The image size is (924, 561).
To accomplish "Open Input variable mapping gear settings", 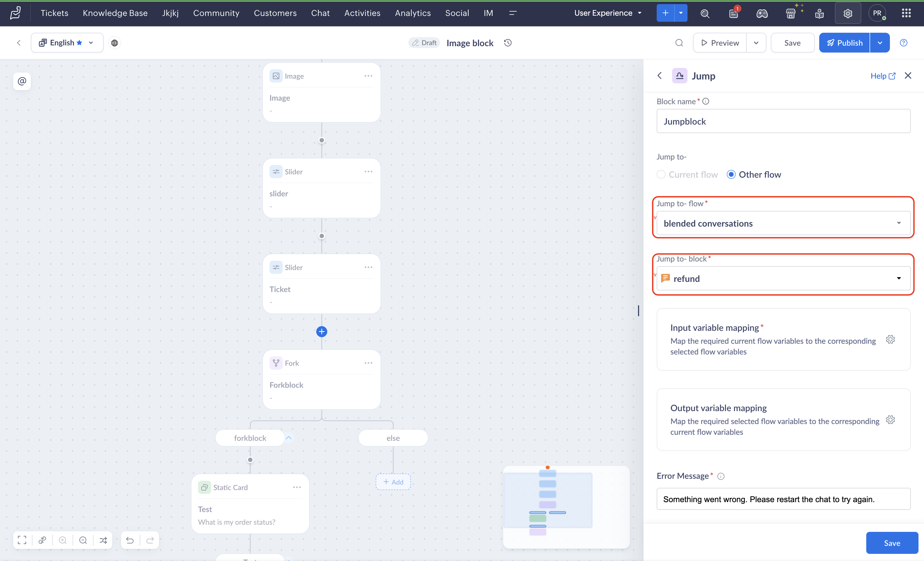I will (x=891, y=339).
